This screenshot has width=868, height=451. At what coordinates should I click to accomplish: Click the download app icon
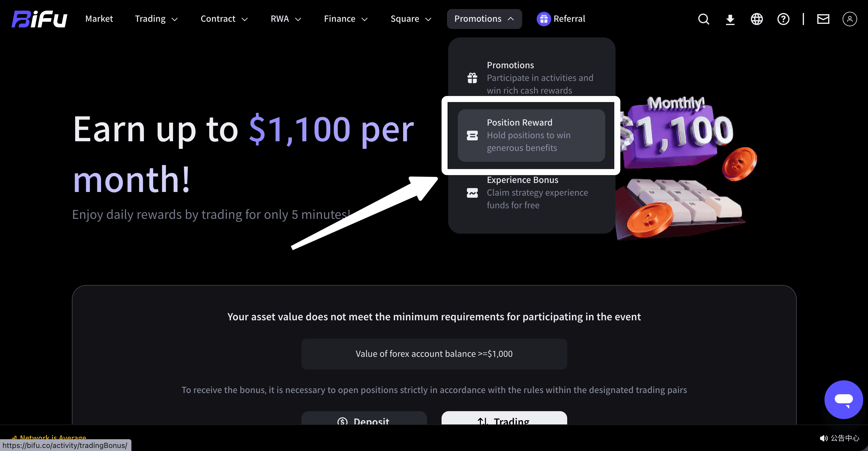730,19
